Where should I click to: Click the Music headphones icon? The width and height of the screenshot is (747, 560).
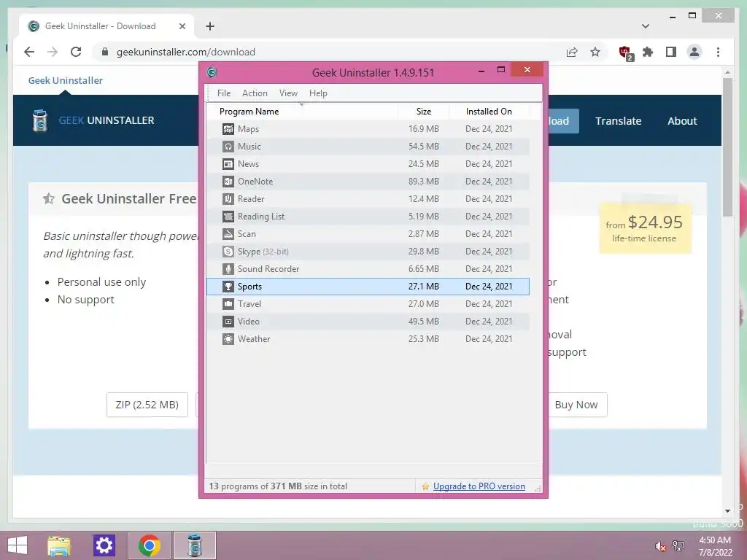point(228,147)
